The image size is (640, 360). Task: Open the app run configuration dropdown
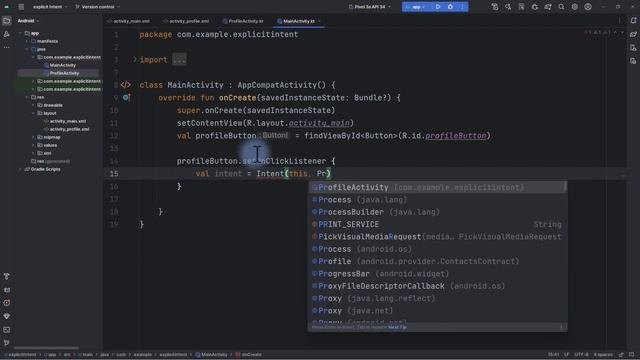(x=415, y=7)
